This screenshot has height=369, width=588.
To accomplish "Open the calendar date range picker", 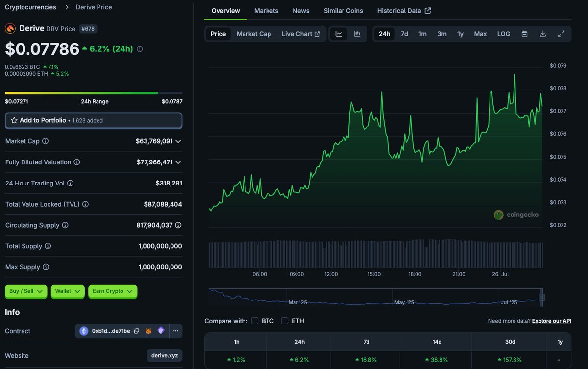I will (x=524, y=34).
